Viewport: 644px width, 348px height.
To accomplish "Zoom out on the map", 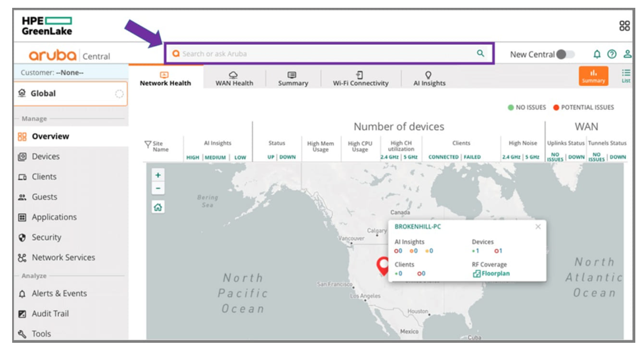I will (x=158, y=188).
